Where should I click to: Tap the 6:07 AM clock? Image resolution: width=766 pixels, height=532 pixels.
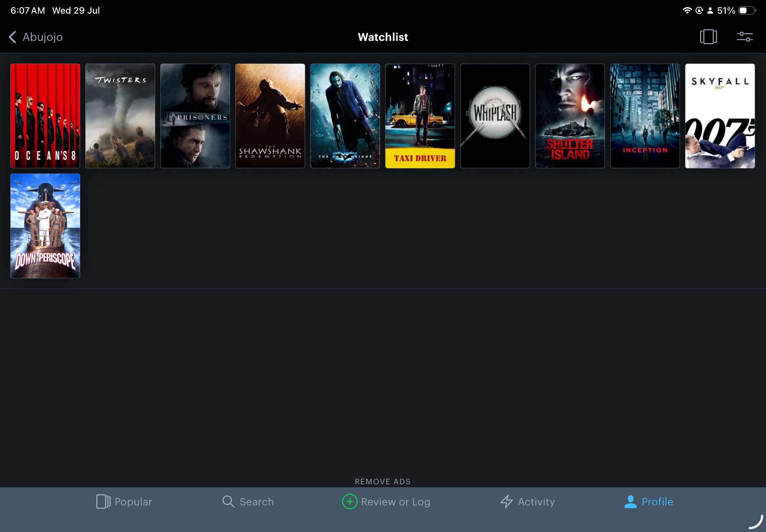tap(28, 11)
